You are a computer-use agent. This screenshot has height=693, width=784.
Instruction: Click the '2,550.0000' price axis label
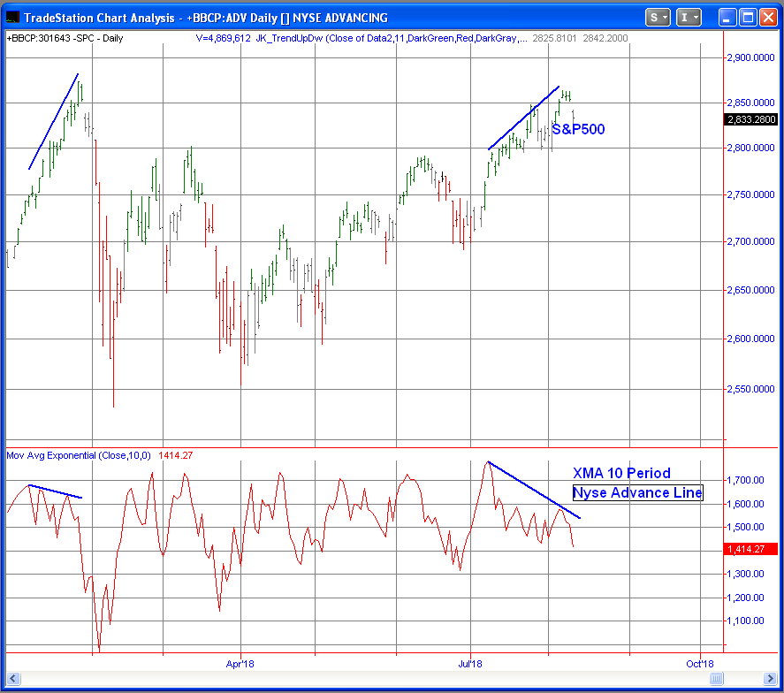tap(750, 389)
